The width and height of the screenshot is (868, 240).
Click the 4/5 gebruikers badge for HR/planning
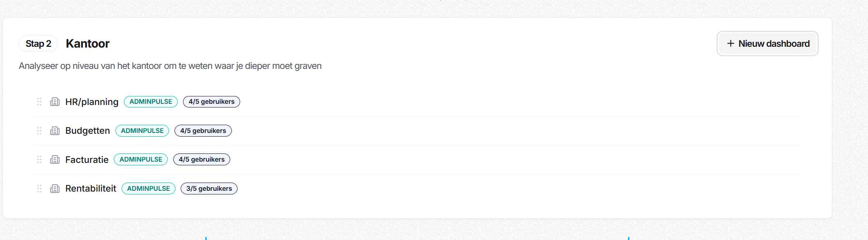[211, 102]
